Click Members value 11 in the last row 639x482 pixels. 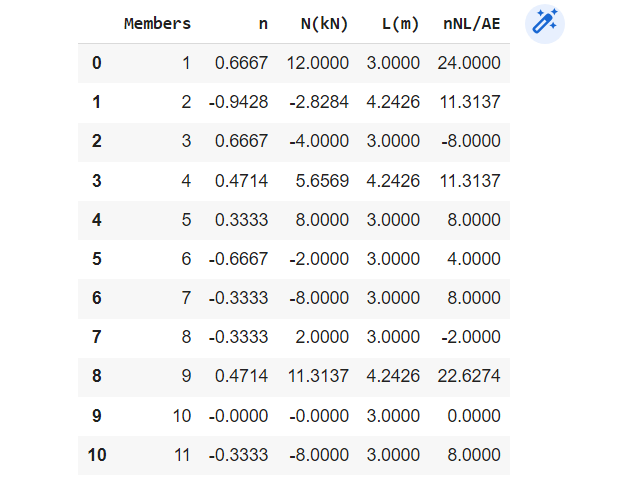point(181,455)
